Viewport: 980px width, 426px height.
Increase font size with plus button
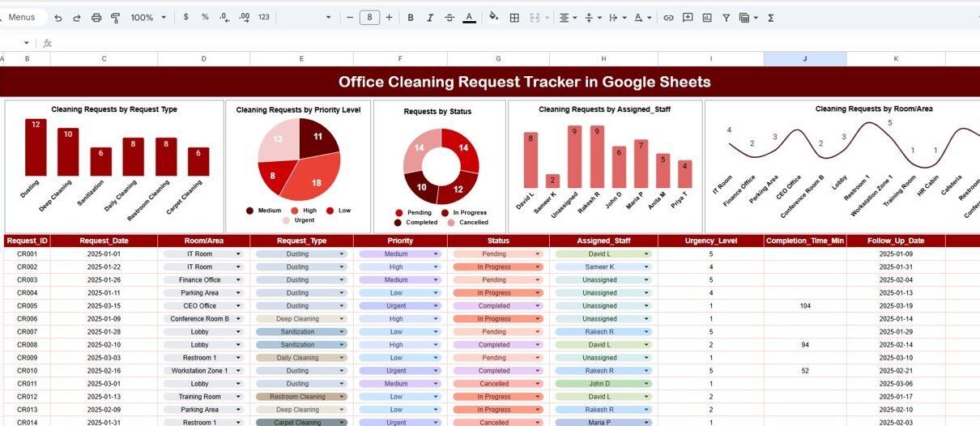tap(390, 17)
